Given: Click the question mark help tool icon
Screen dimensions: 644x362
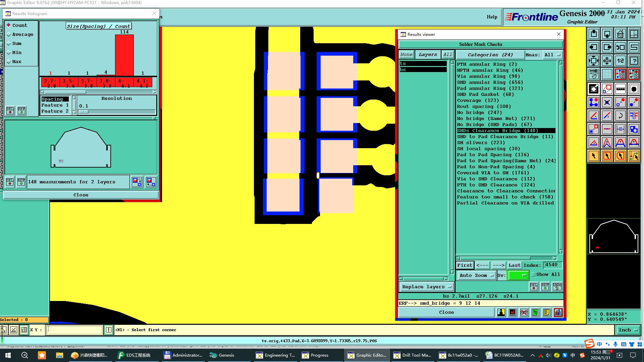Looking at the screenshot, I should 634,61.
